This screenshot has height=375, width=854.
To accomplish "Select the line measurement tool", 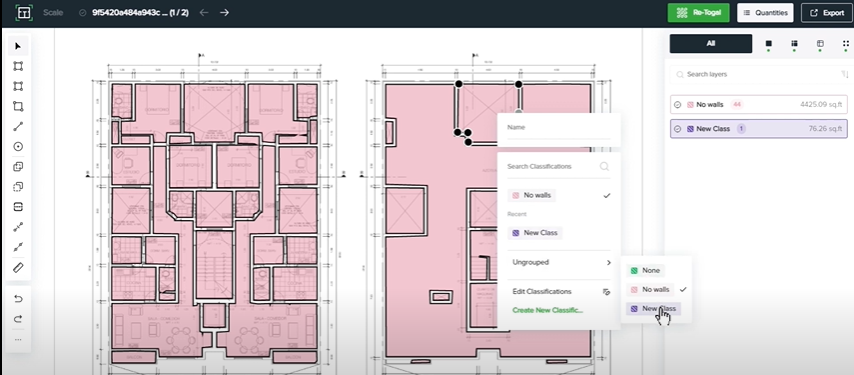I will coord(18,126).
